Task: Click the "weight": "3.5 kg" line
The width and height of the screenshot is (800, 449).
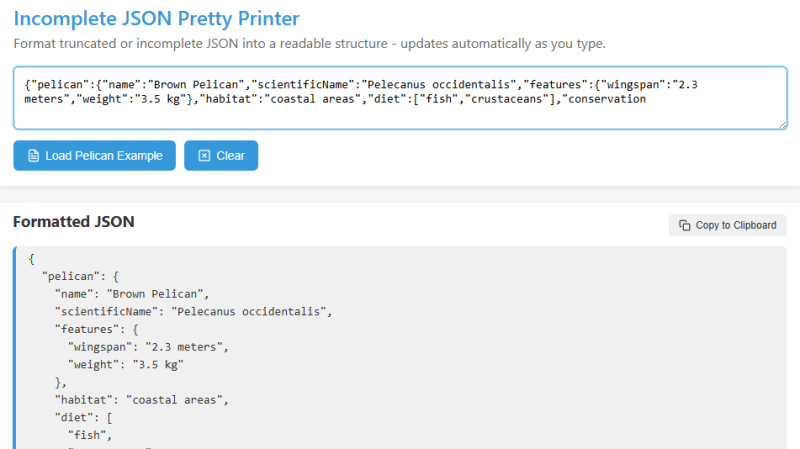Action: pos(125,365)
